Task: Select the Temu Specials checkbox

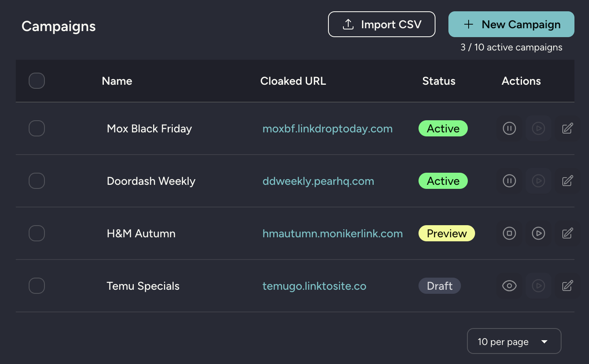Action: click(x=36, y=286)
